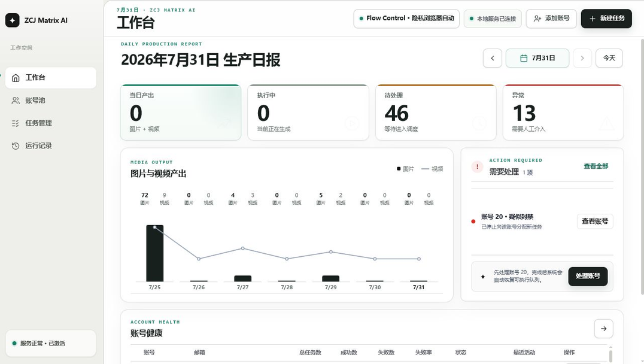The width and height of the screenshot is (644, 364).
Task: Click the sparkle icon in the 处理账号 tip
Action: tap(483, 277)
